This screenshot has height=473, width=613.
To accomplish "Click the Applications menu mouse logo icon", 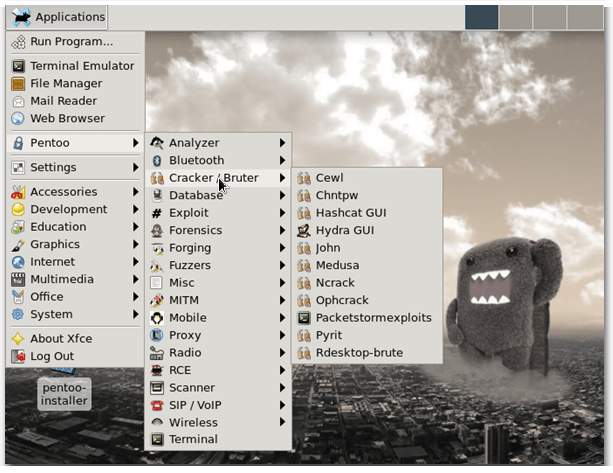I will coord(21,17).
